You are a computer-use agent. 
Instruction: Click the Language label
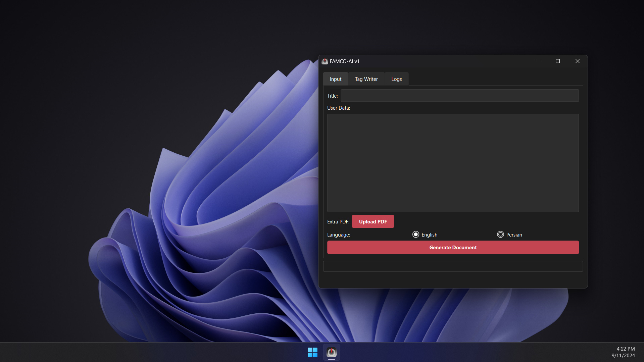339,235
